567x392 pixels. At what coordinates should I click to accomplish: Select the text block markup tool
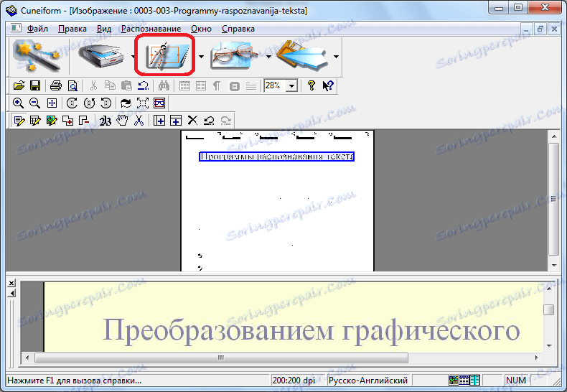click(19, 121)
